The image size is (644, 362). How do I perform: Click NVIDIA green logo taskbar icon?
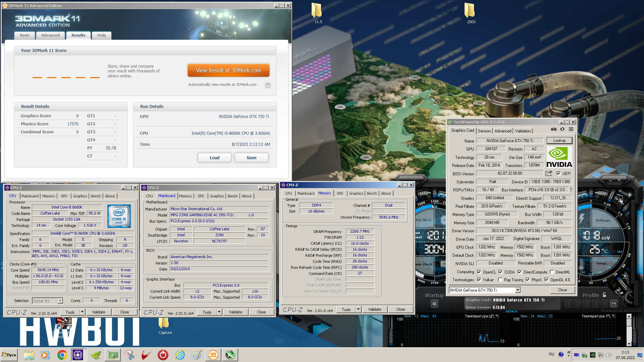[96, 355]
